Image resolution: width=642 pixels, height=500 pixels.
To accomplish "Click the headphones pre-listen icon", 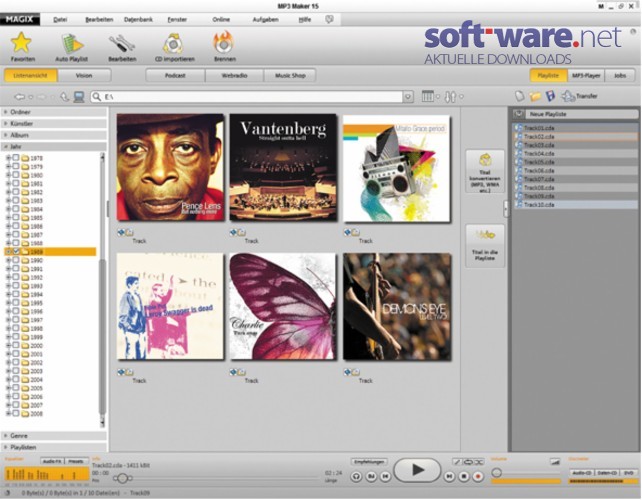I will pyautogui.click(x=356, y=477).
